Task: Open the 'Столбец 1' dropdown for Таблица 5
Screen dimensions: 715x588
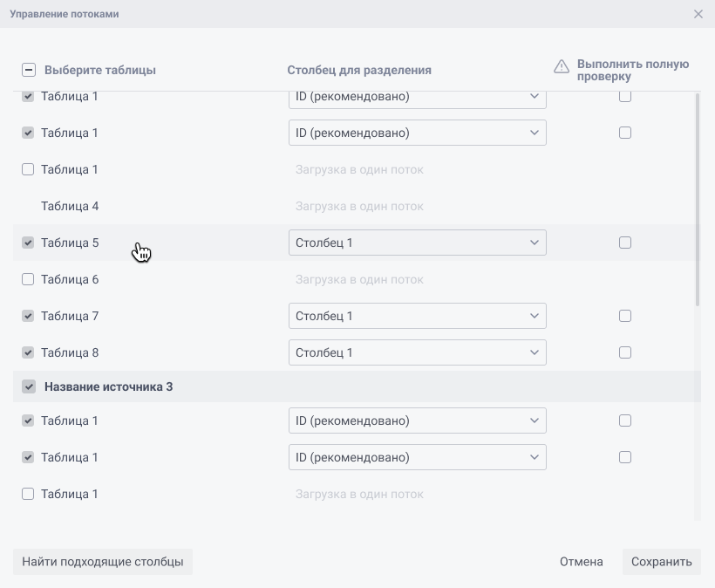Action: (417, 243)
